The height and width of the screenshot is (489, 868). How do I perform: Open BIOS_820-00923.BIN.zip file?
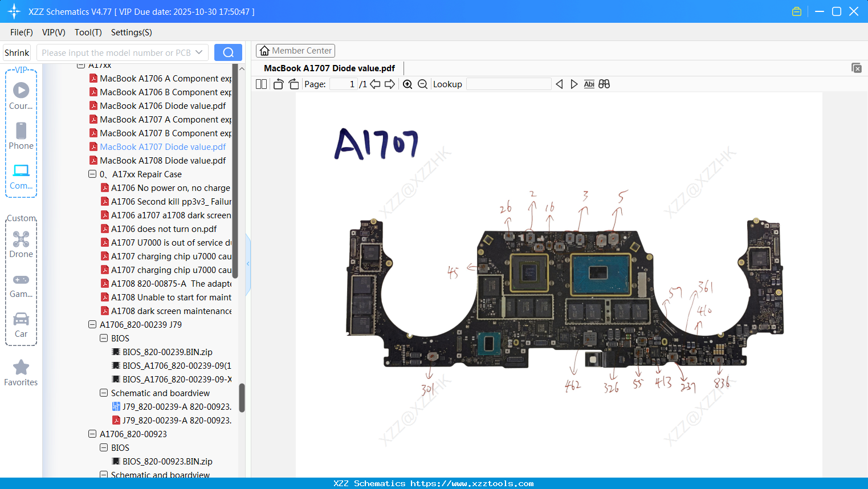pyautogui.click(x=167, y=462)
